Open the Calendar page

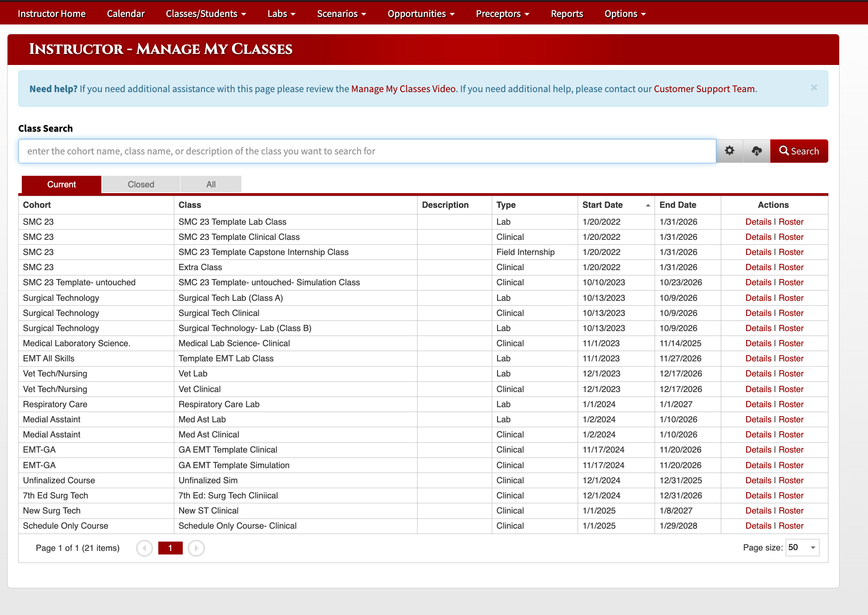pos(126,14)
